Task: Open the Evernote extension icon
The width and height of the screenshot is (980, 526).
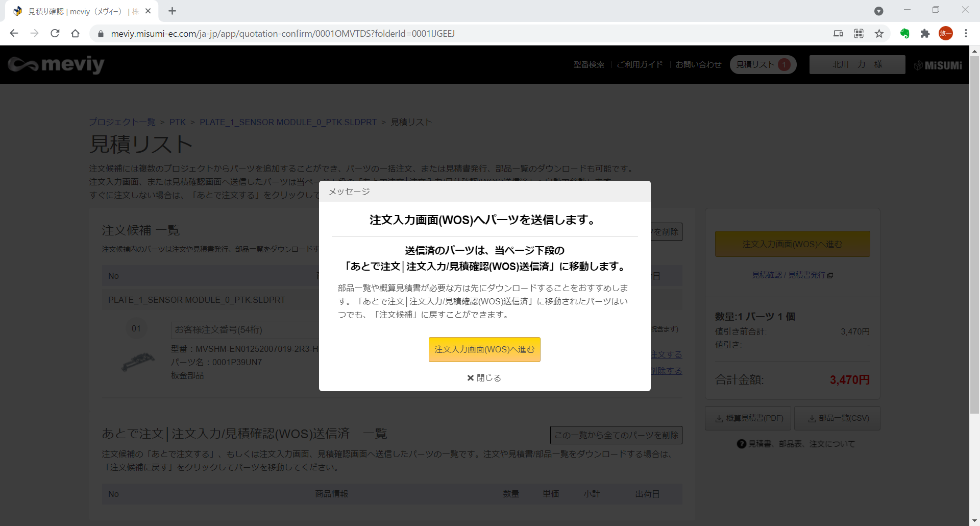Action: (904, 34)
